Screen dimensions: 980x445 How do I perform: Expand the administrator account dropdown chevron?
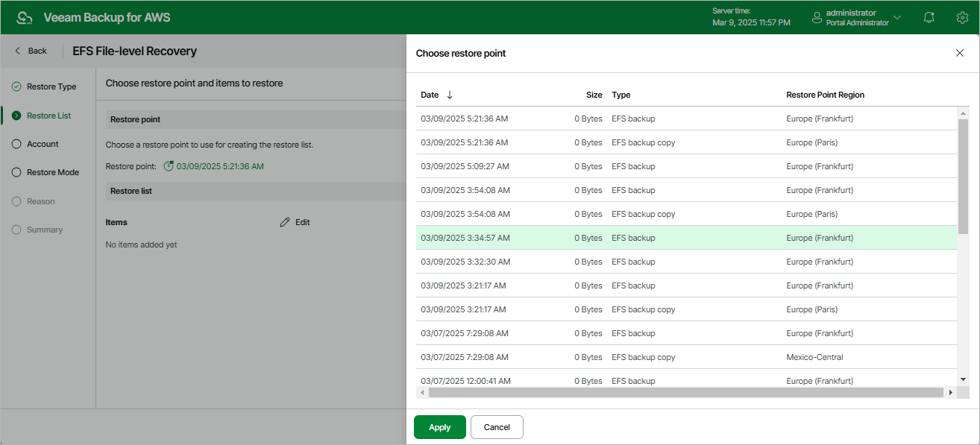897,17
